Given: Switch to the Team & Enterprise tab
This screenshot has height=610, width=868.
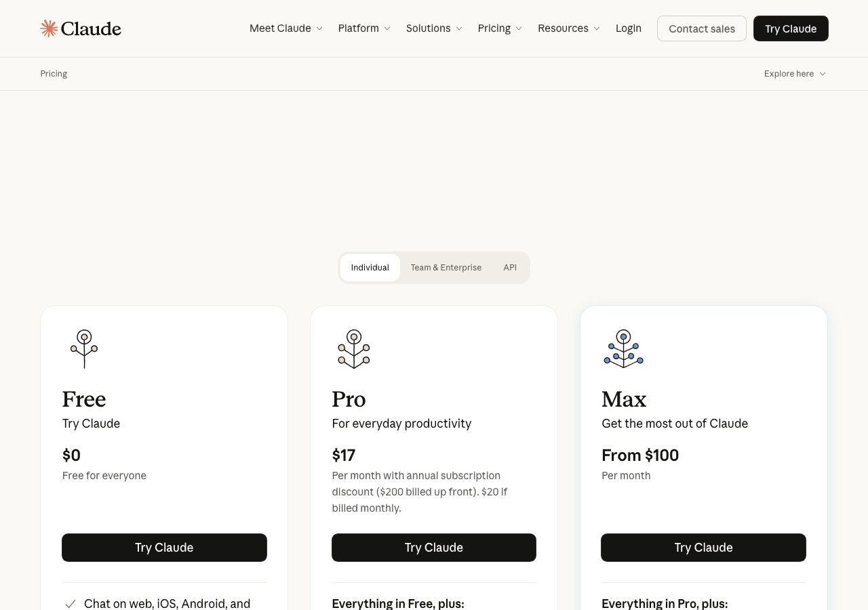Looking at the screenshot, I should click(446, 267).
